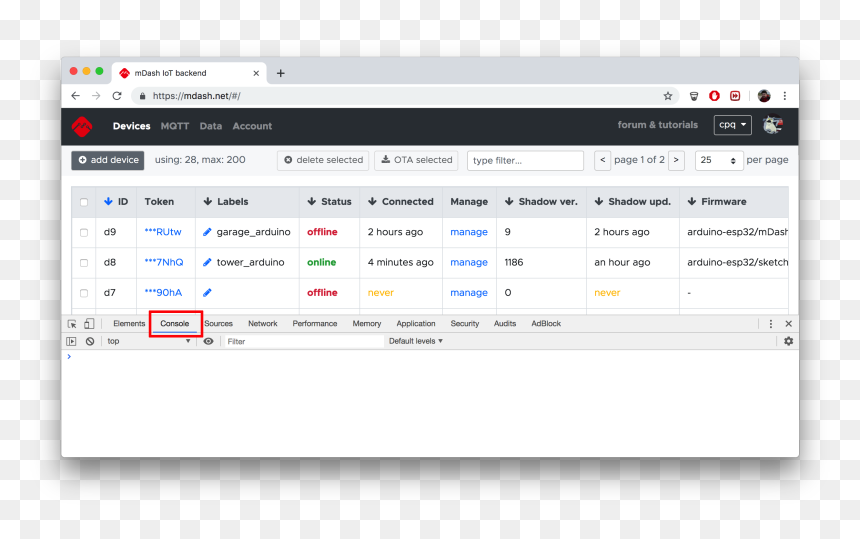Tick the select-all checkbox in table header
Image resolution: width=860 pixels, height=539 pixels.
click(x=84, y=202)
